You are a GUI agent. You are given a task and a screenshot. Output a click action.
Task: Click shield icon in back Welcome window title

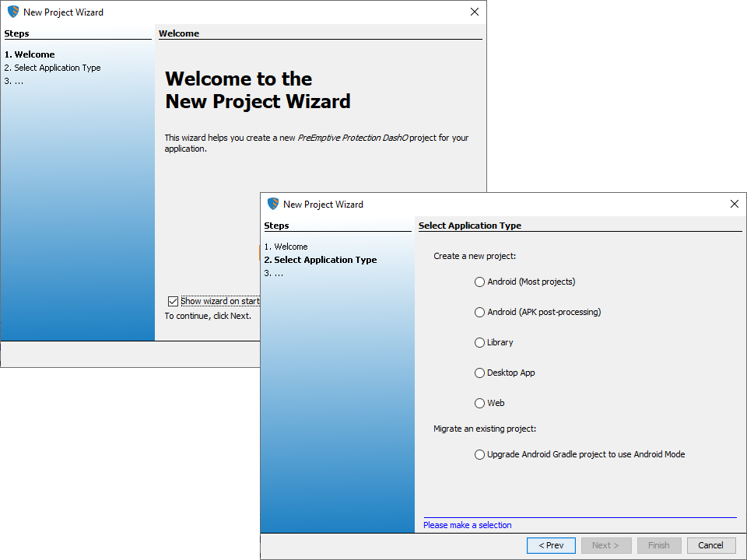click(x=13, y=12)
